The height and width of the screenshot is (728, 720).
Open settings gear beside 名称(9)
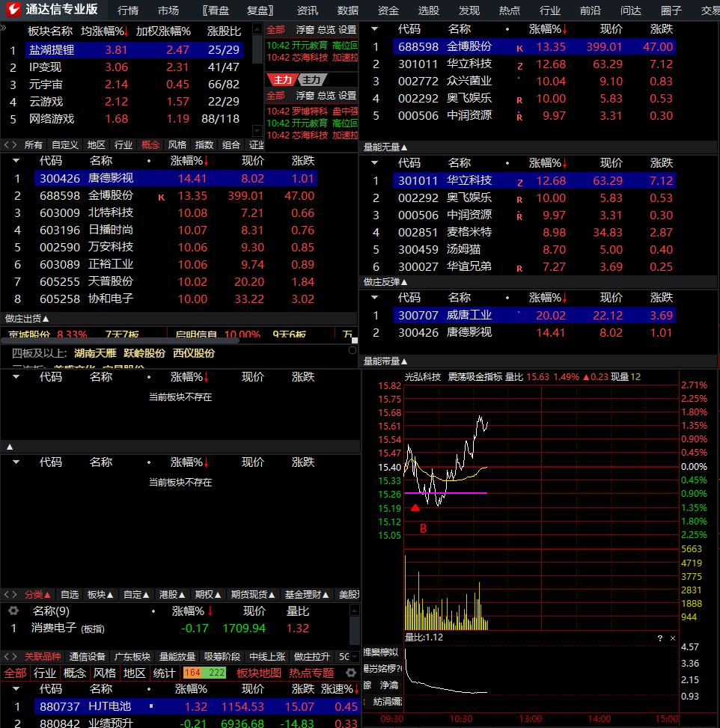coord(13,611)
